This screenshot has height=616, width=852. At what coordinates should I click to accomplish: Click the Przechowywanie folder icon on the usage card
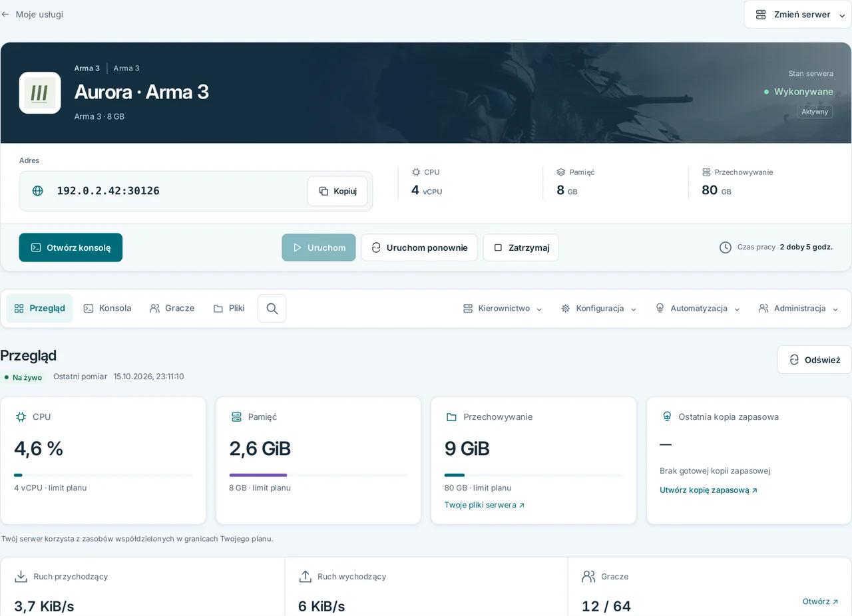click(x=451, y=417)
